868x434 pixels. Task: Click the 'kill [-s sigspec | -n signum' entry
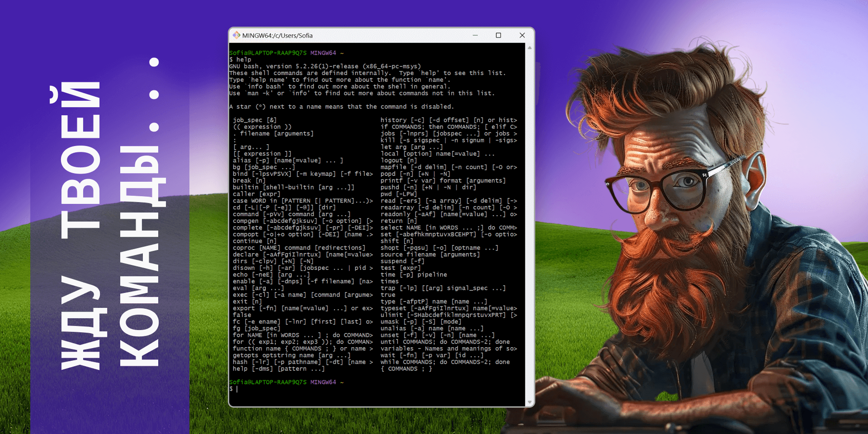point(449,140)
